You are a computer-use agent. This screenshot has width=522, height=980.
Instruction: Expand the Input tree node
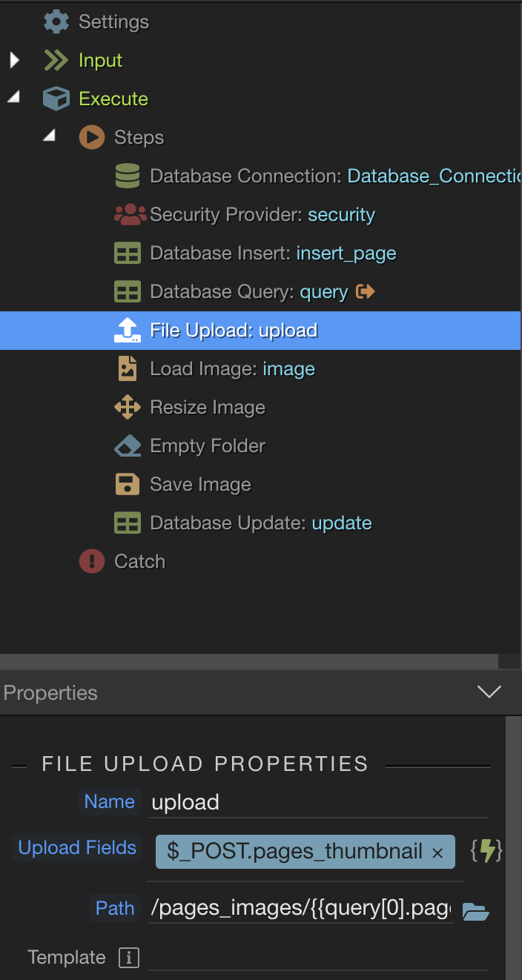[x=15, y=60]
